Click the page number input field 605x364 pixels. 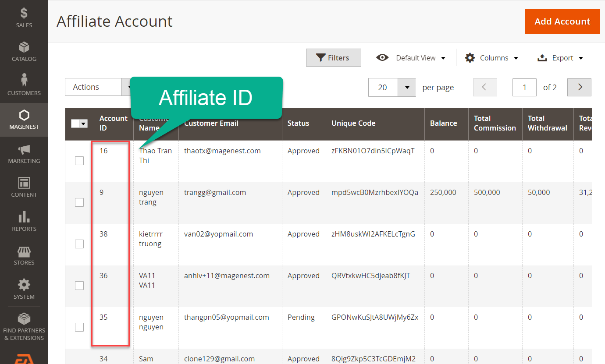coord(524,87)
